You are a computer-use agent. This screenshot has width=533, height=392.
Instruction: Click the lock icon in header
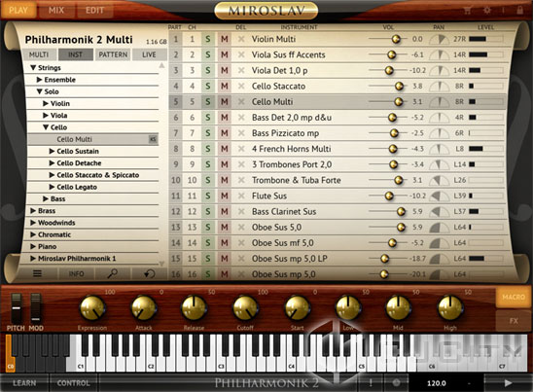tap(519, 10)
